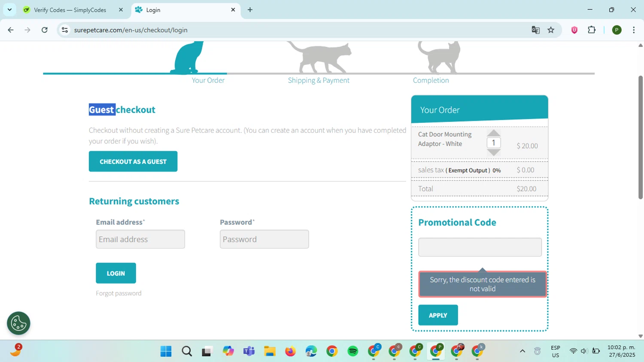The height and width of the screenshot is (362, 644).
Task: Focus the Password field
Action: (x=264, y=239)
